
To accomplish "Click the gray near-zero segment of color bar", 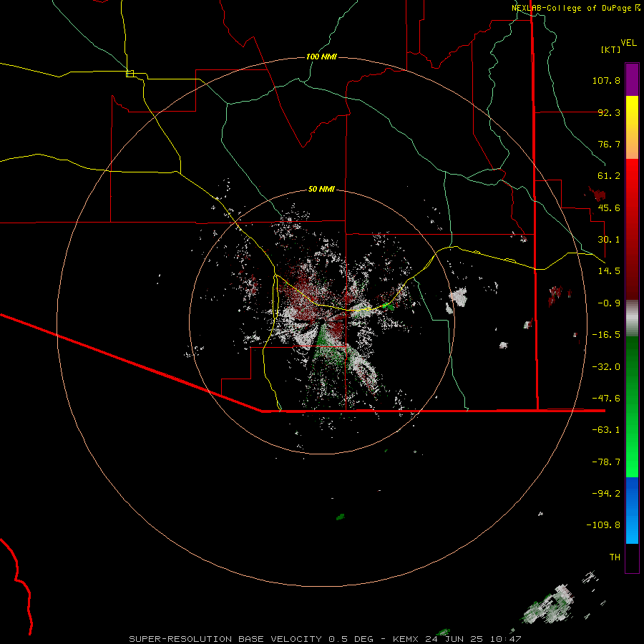I will point(632,318).
